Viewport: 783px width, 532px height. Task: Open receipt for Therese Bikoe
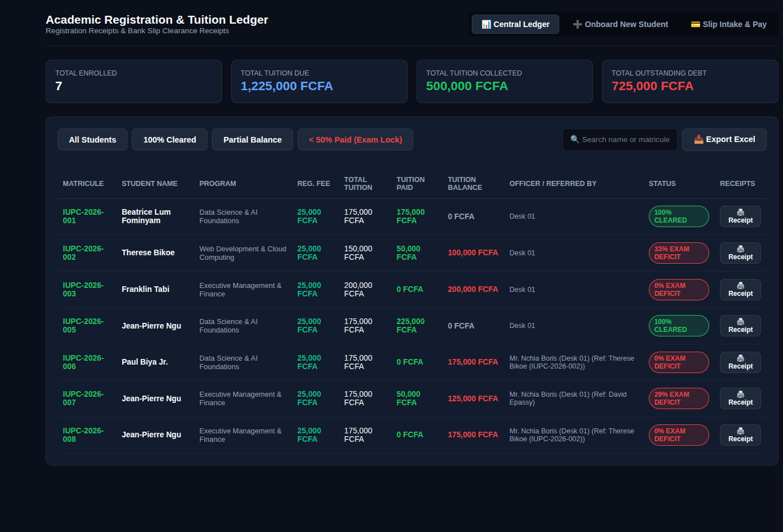[x=740, y=253]
